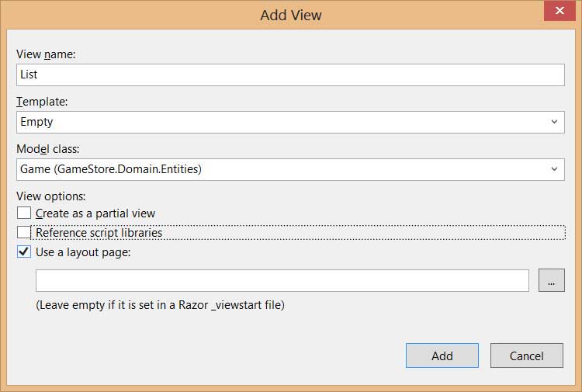Viewport: 582px width, 392px height.
Task: Click the 'Template:' label
Action: click(x=42, y=102)
